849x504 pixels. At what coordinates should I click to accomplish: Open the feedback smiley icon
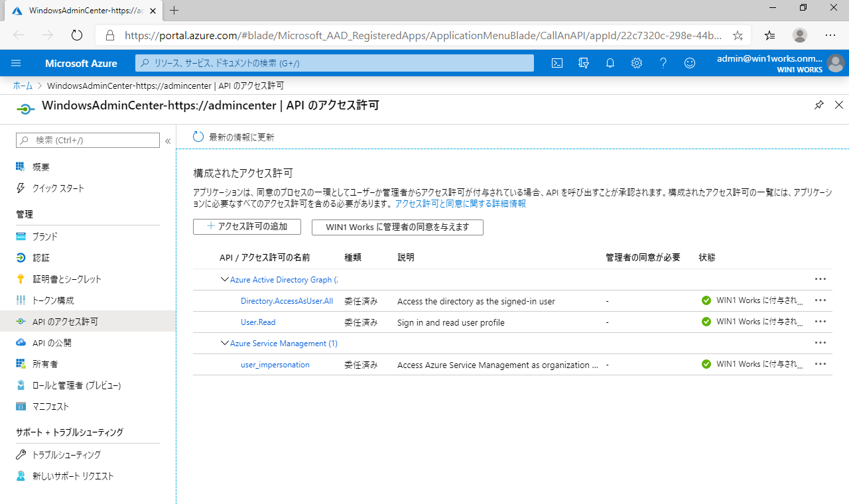pyautogui.click(x=690, y=63)
